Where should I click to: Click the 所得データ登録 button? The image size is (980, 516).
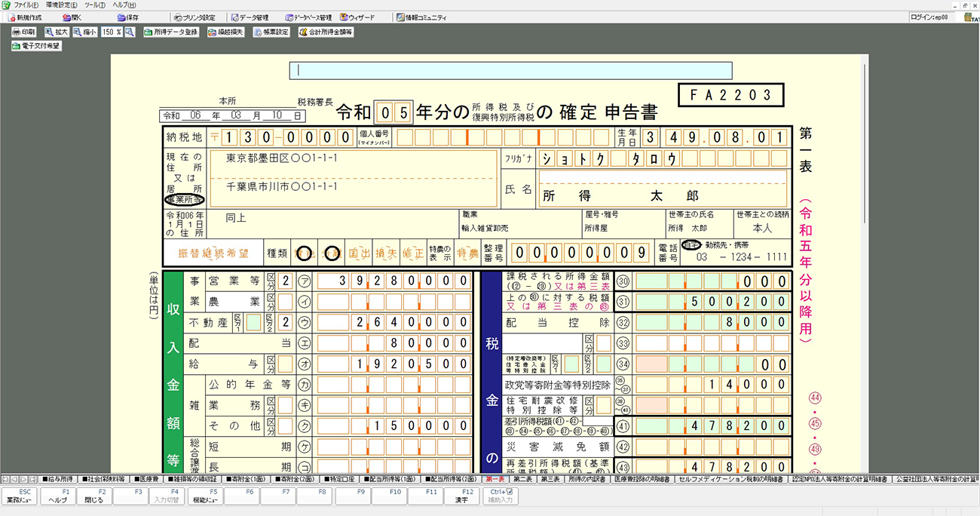click(171, 32)
